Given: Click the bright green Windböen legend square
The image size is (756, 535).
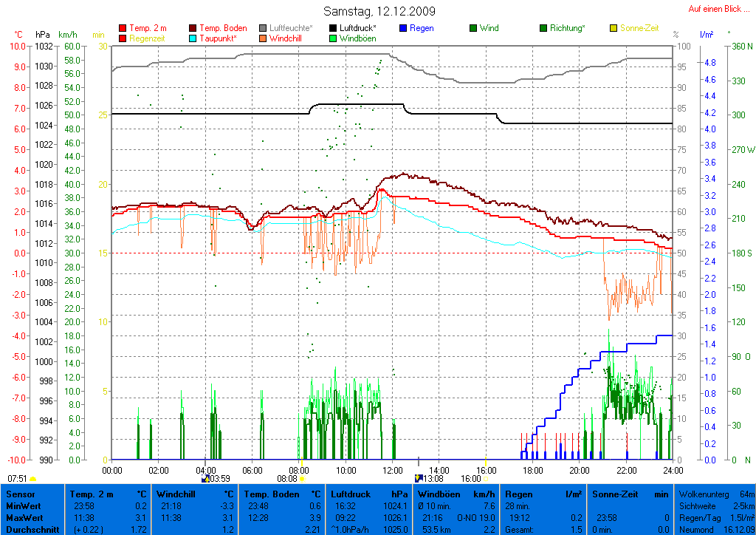Looking at the screenshot, I should coord(334,38).
